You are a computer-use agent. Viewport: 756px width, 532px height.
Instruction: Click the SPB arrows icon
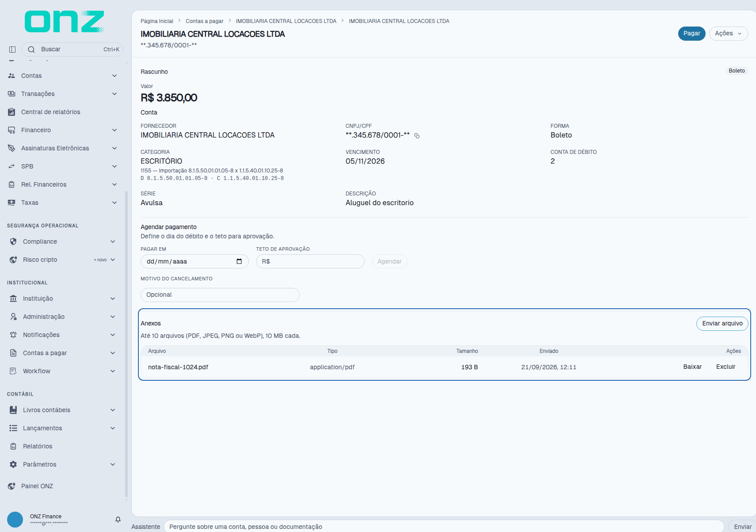click(11, 166)
